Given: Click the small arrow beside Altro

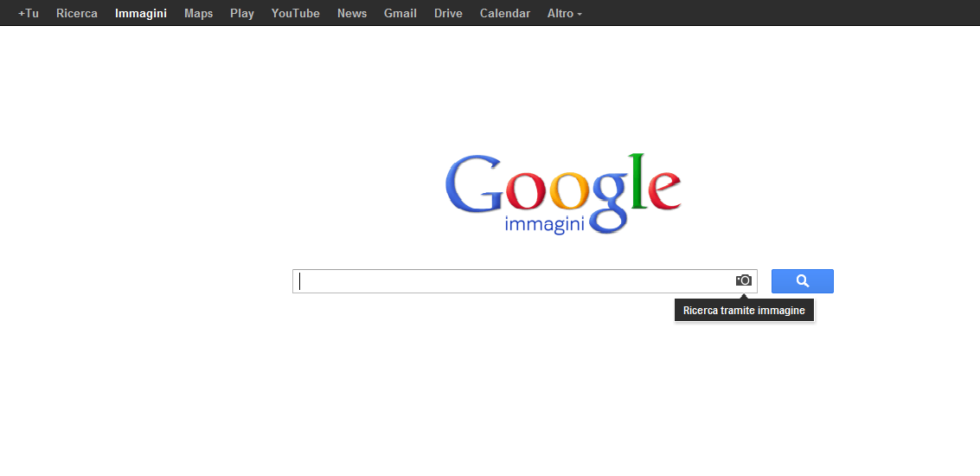Looking at the screenshot, I should pyautogui.click(x=580, y=15).
